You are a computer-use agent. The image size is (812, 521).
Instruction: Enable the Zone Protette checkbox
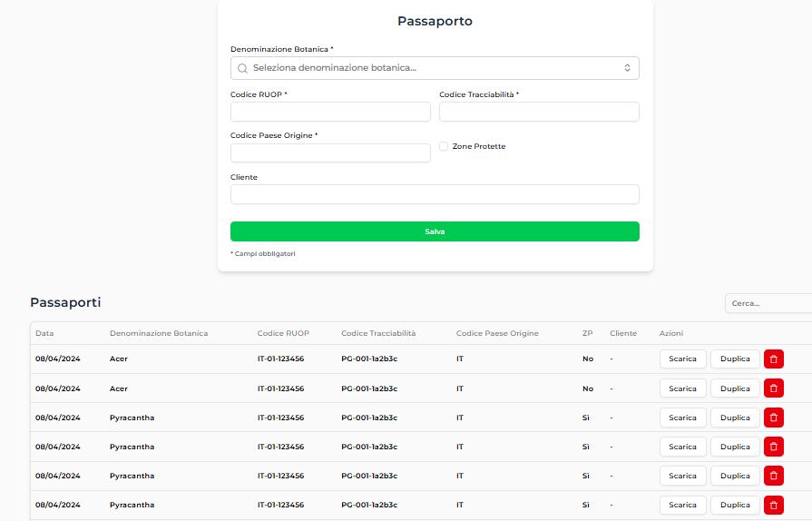point(444,146)
